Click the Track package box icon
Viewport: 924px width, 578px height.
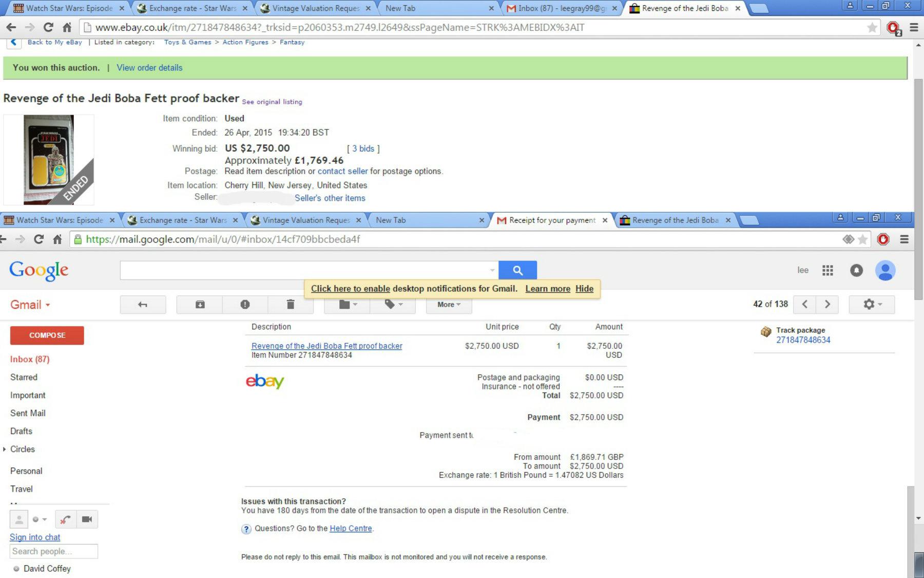[766, 331]
